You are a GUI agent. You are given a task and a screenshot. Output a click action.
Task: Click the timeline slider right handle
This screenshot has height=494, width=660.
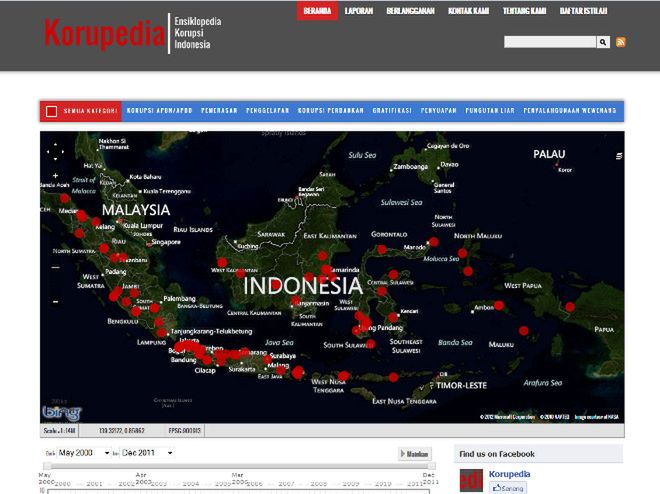(x=431, y=466)
